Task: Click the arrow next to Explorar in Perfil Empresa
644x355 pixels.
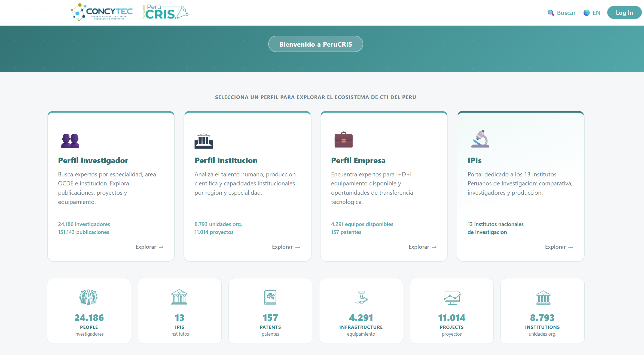Action: [x=434, y=247]
